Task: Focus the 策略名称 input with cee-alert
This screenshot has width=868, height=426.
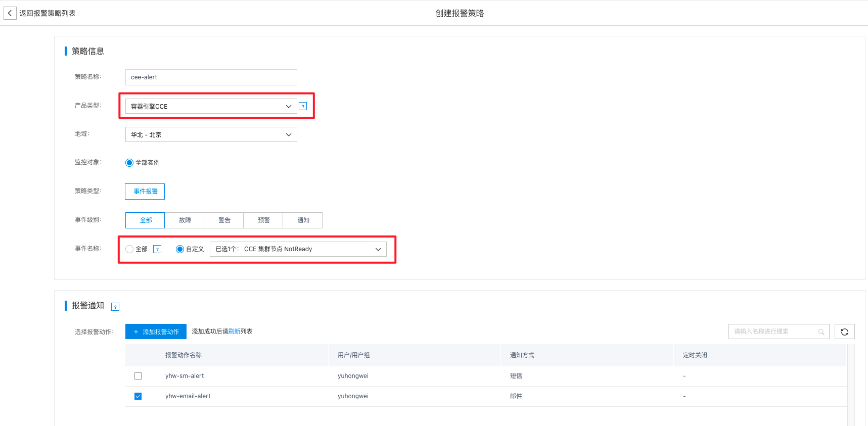Action: tap(211, 77)
